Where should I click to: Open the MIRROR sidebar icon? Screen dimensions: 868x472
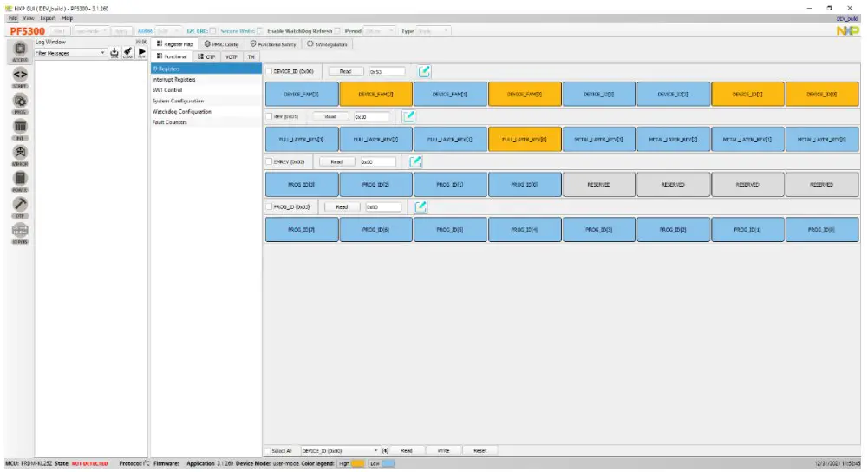[20, 154]
